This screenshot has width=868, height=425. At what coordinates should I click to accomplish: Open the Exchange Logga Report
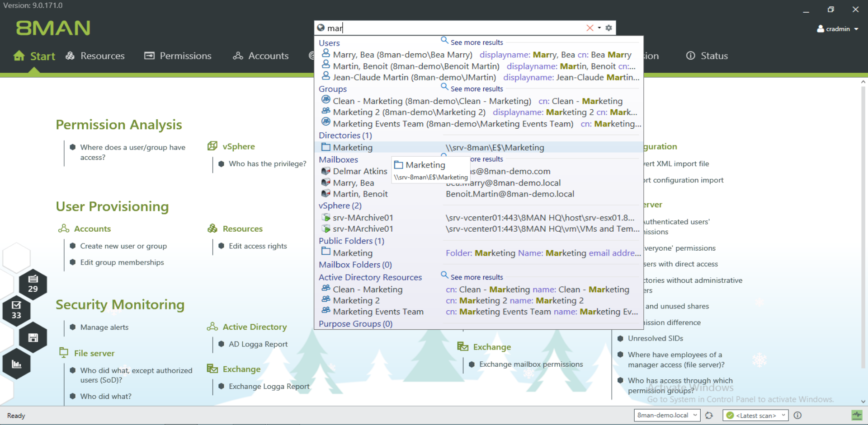[x=269, y=387]
